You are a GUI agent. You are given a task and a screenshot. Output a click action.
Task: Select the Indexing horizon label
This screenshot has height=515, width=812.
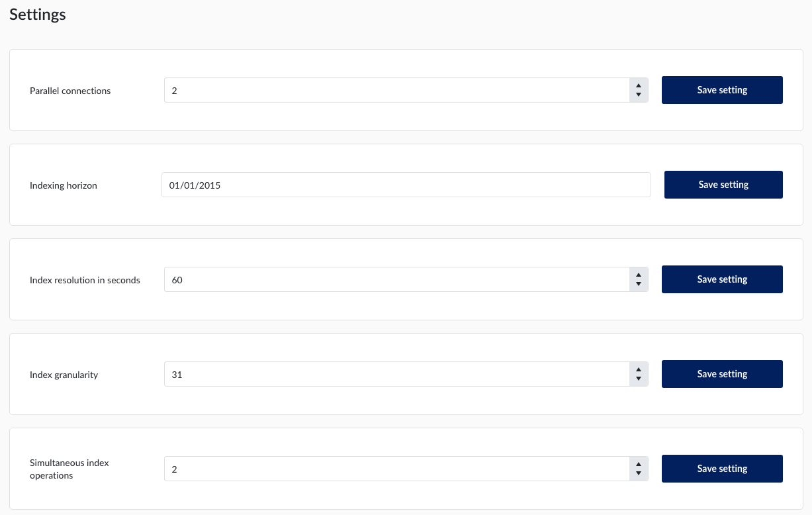(63, 185)
